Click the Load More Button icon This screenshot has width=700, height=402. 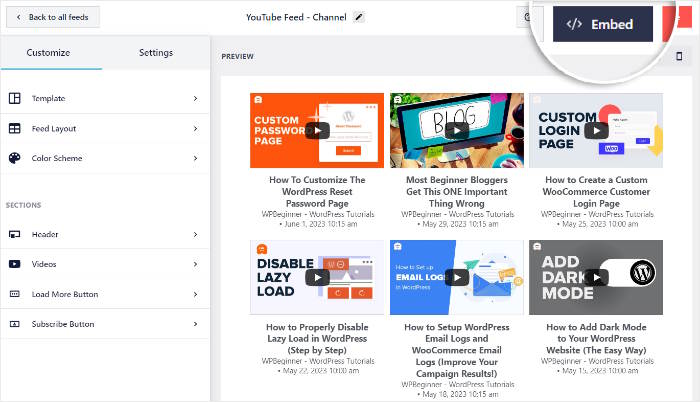[x=15, y=294]
